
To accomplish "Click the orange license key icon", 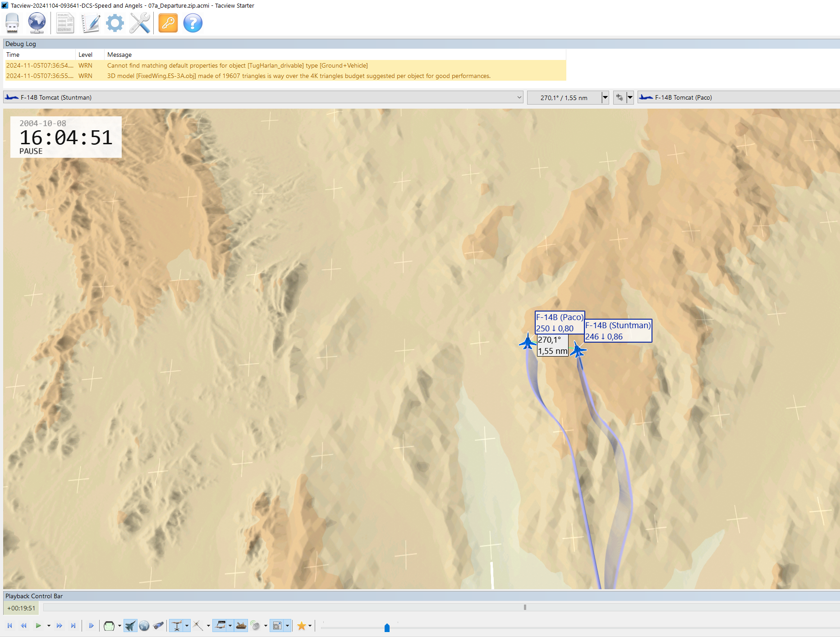I will coord(168,23).
